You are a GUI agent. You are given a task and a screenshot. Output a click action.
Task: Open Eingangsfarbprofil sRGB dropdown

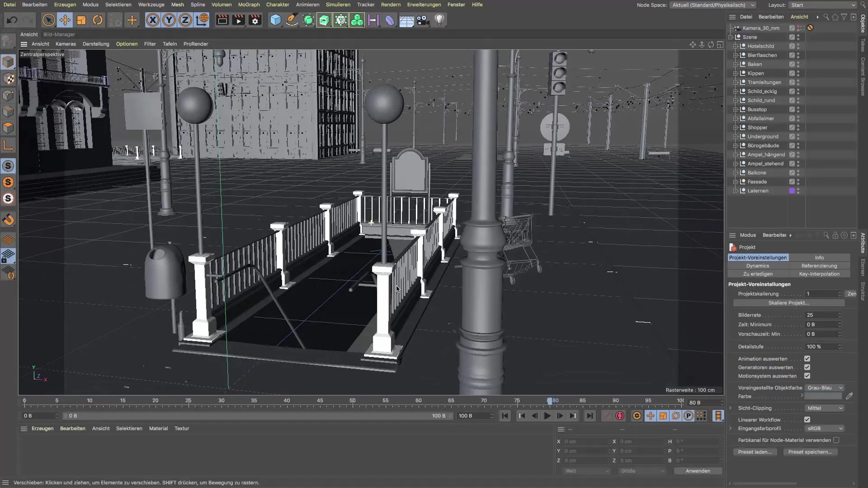pos(825,428)
